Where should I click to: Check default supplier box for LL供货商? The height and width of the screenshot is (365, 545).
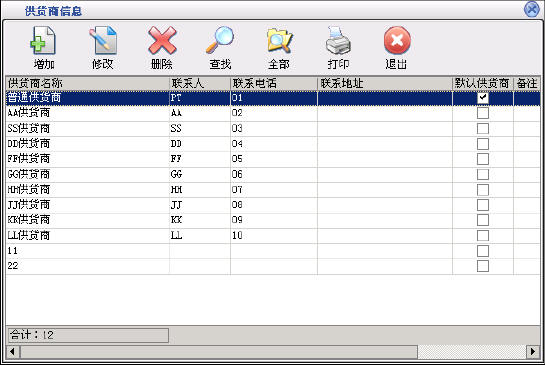pyautogui.click(x=483, y=235)
